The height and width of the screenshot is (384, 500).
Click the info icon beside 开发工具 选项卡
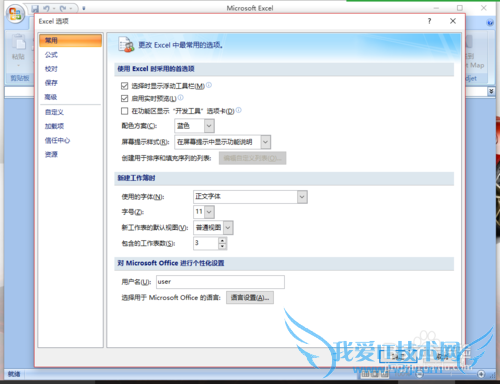[239, 110]
